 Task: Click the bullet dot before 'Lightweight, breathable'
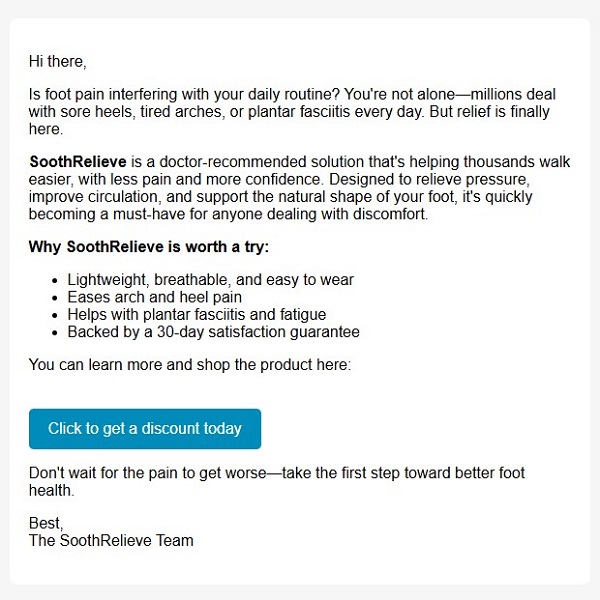click(x=55, y=281)
